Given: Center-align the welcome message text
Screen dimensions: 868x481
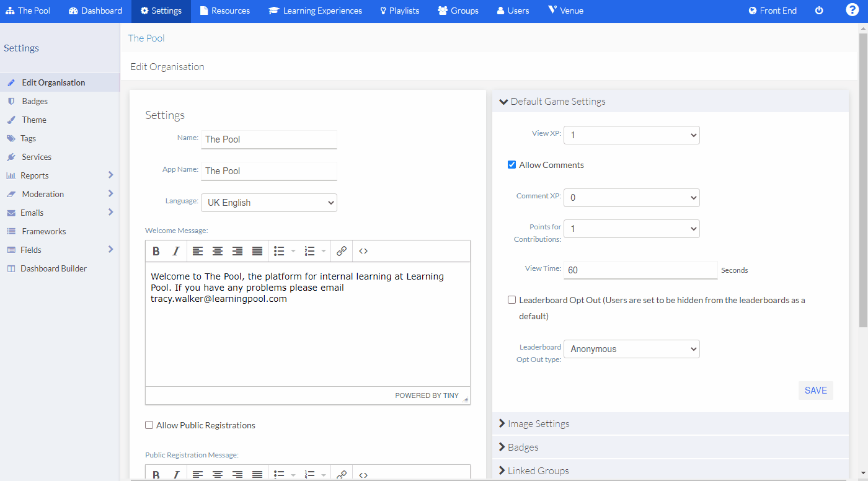Looking at the screenshot, I should point(218,250).
